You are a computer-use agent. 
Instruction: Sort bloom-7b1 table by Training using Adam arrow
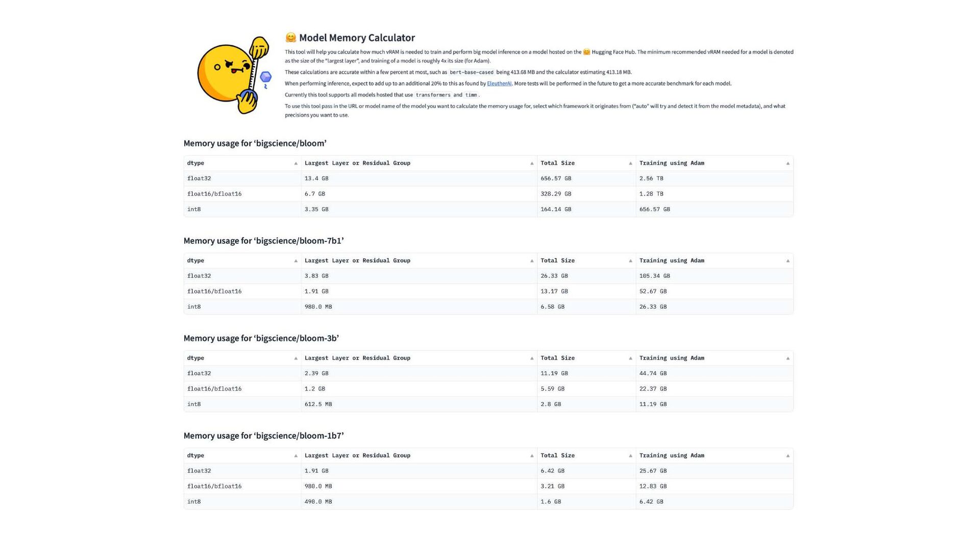pyautogui.click(x=788, y=261)
